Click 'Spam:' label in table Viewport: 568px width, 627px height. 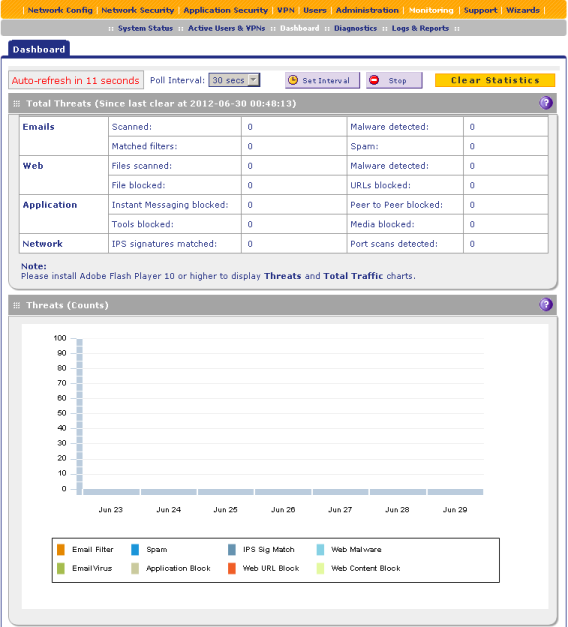point(364,146)
